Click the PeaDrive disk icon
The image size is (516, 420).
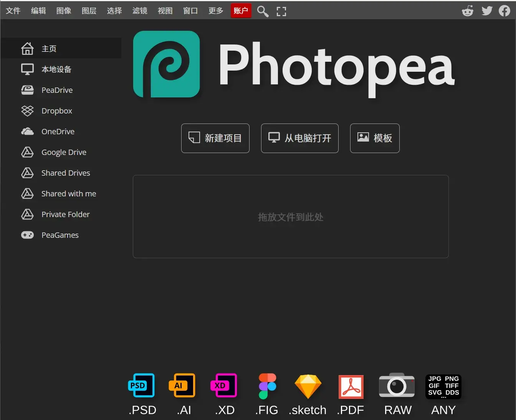click(27, 90)
